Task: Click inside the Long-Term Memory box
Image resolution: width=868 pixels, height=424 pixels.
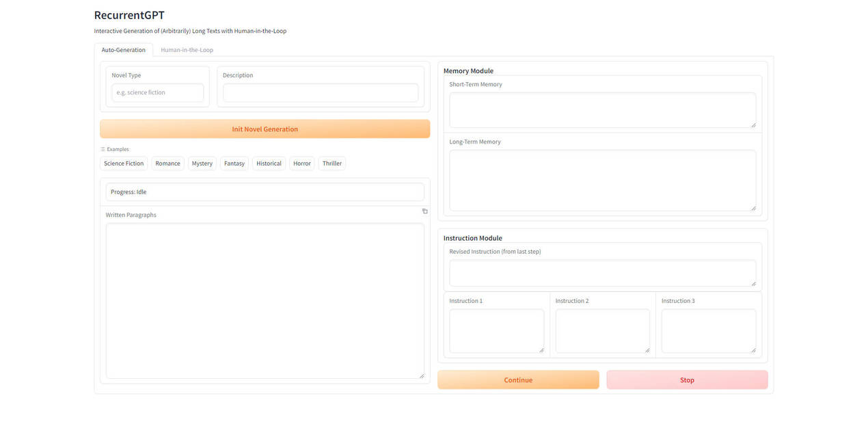Action: click(x=602, y=181)
